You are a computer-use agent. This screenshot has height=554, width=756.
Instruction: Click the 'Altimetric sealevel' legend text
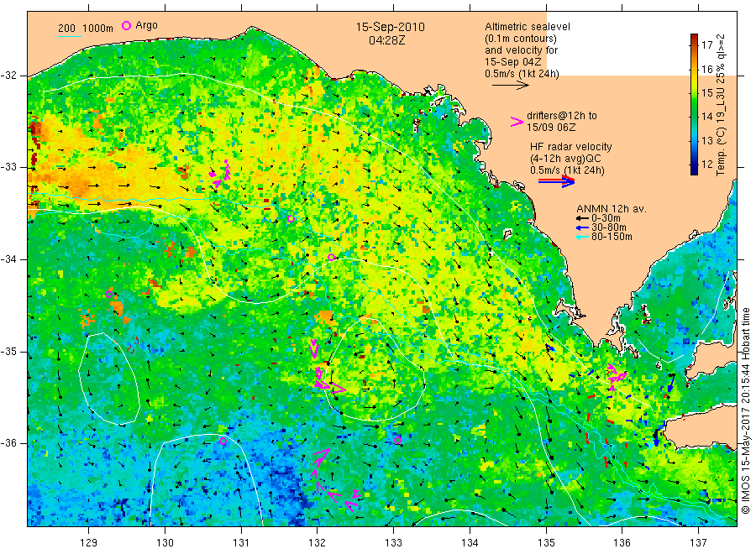[x=528, y=27]
